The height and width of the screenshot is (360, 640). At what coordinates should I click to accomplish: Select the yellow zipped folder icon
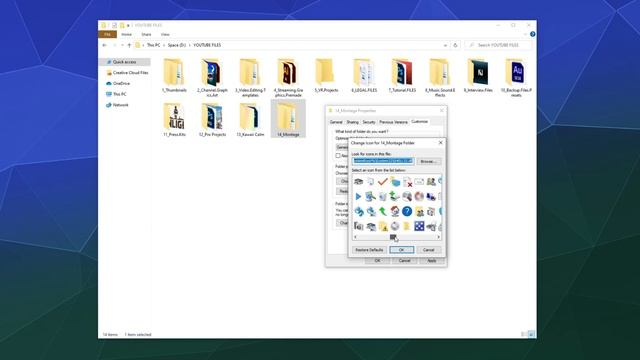(407, 226)
